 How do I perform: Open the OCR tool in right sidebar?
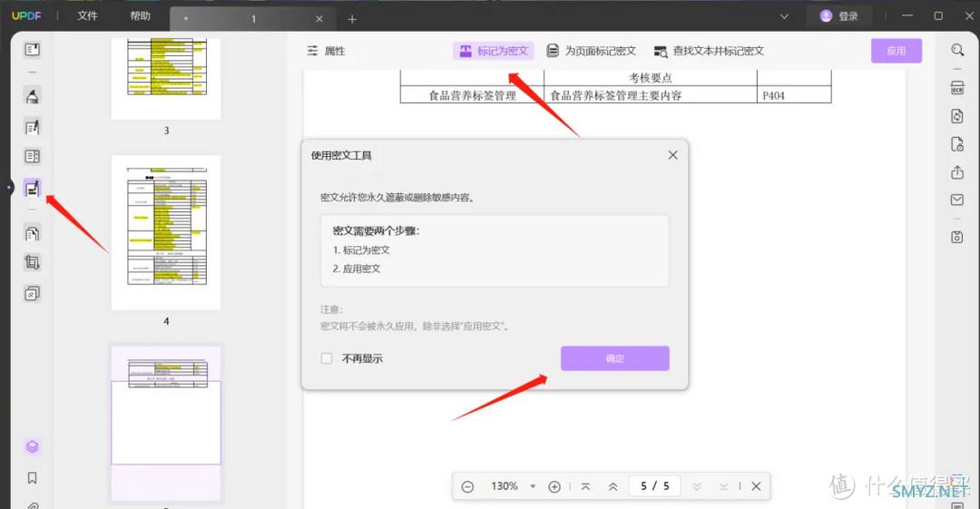[957, 87]
